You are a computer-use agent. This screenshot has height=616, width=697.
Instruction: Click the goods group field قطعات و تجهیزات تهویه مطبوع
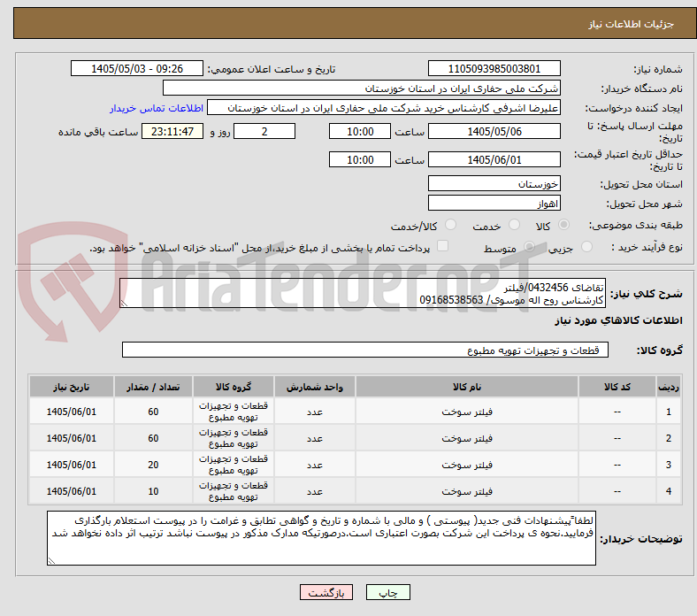coord(365,350)
